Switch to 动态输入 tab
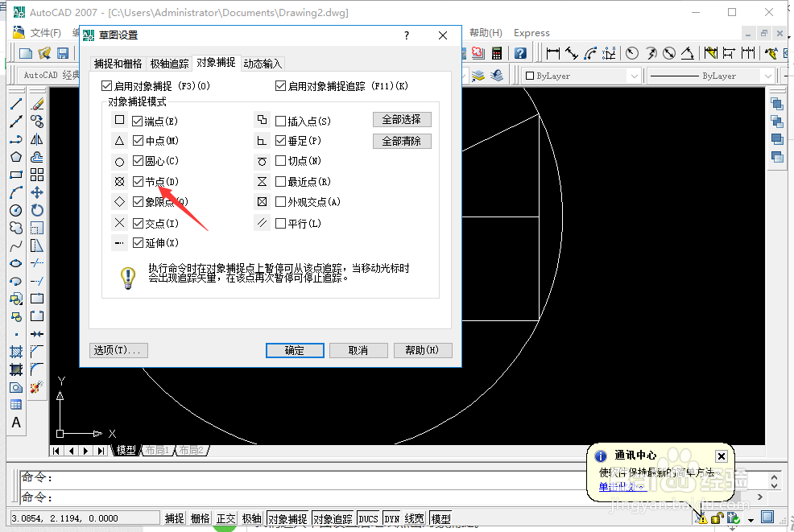This screenshot has height=532, width=794. pyautogui.click(x=263, y=64)
